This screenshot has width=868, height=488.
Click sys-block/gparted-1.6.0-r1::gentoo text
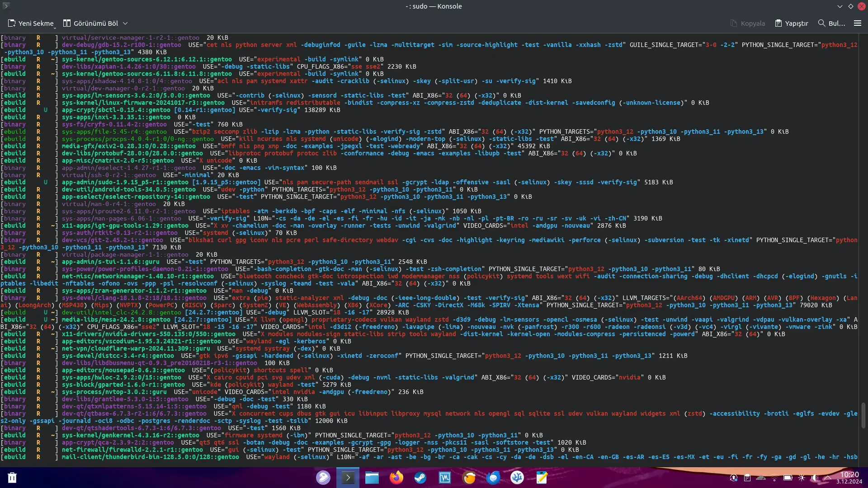coord(123,385)
